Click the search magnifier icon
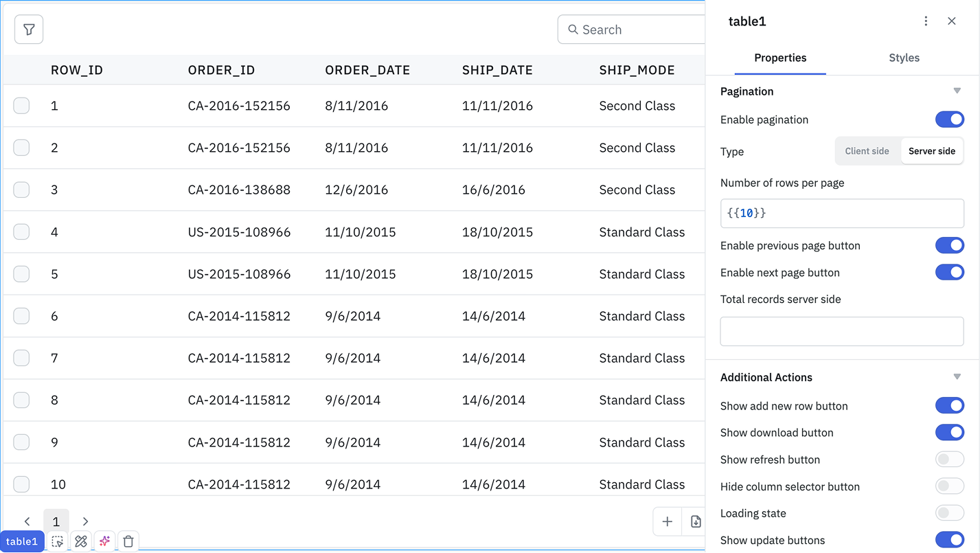The image size is (980, 553). click(573, 30)
